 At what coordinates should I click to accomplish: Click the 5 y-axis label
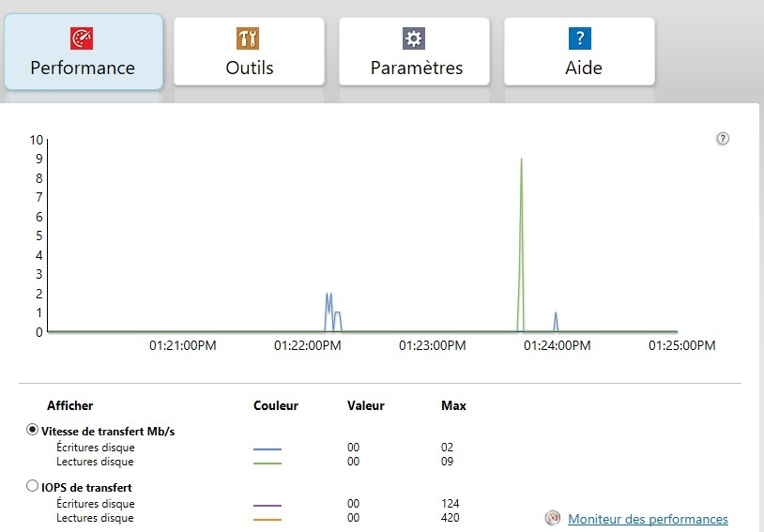coord(39,236)
